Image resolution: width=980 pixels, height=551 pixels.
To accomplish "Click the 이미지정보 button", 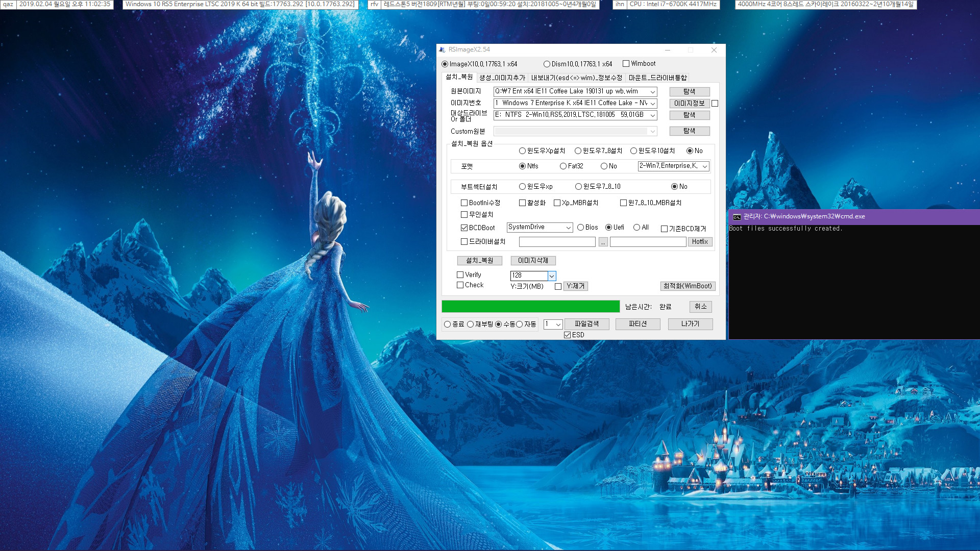I will (x=690, y=104).
